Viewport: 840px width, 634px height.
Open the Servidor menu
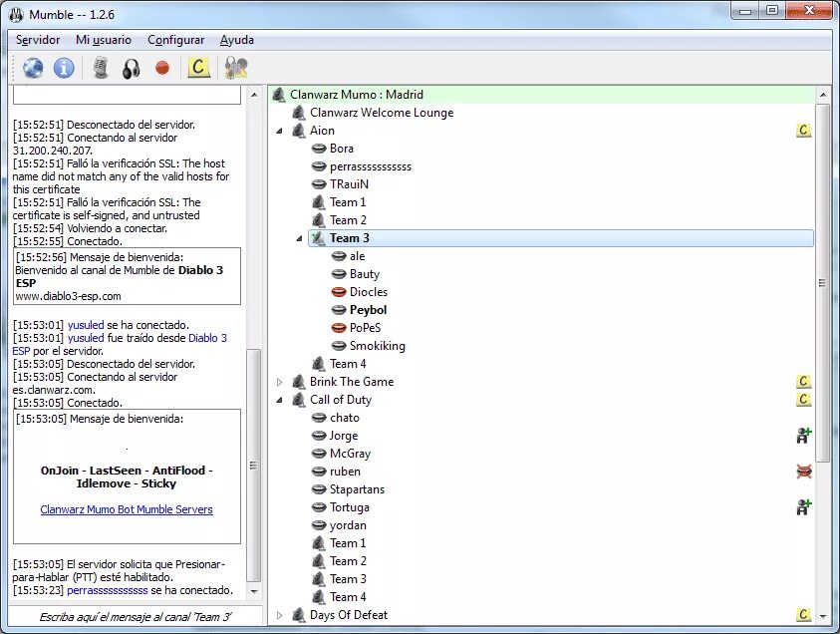click(x=38, y=40)
